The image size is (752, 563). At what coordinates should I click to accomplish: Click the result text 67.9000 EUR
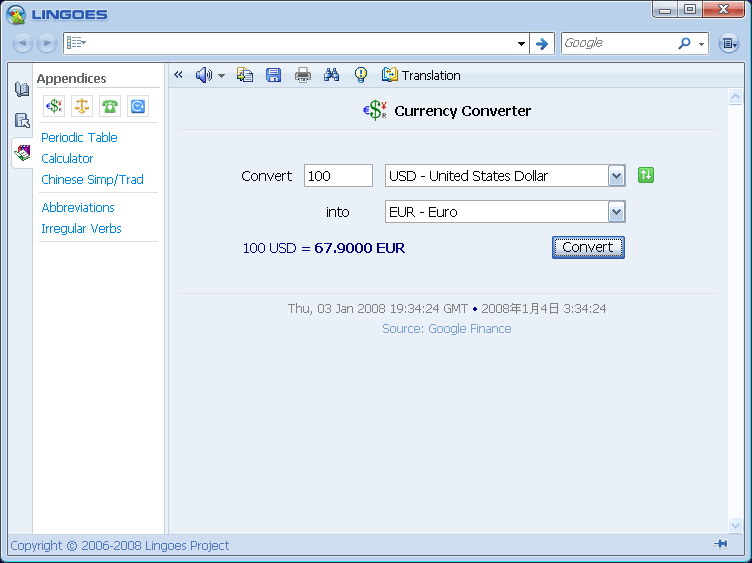(x=360, y=248)
